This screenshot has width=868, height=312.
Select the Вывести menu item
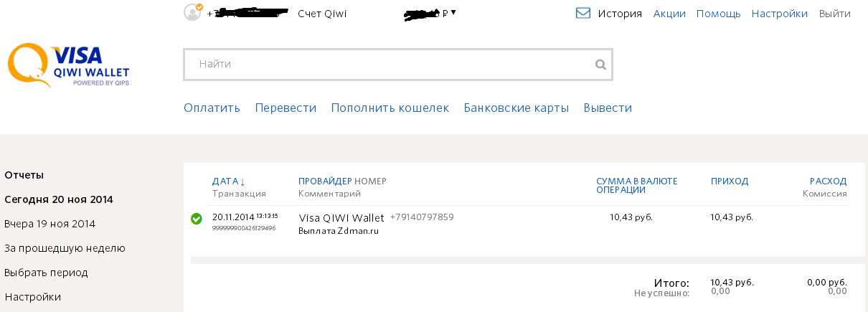click(x=608, y=108)
